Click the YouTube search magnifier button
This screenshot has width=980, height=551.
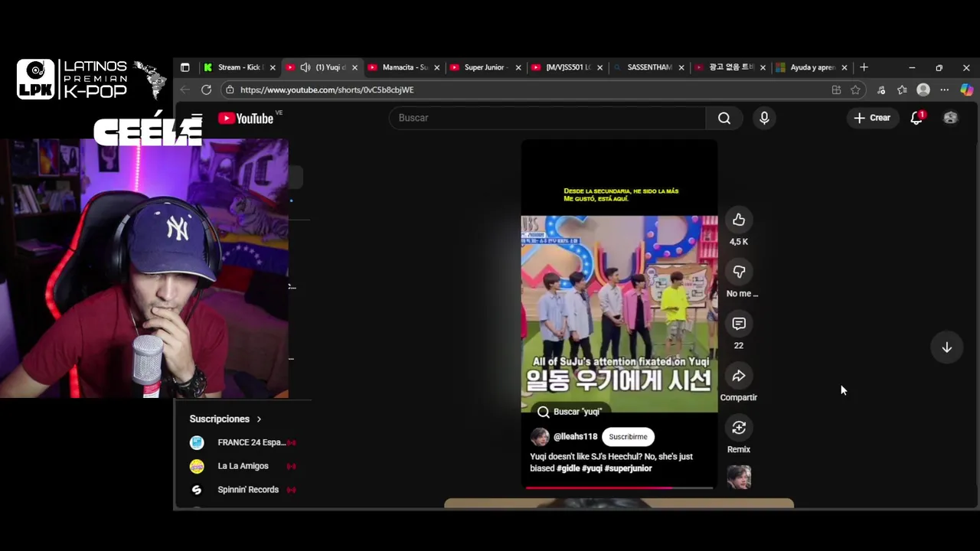724,118
